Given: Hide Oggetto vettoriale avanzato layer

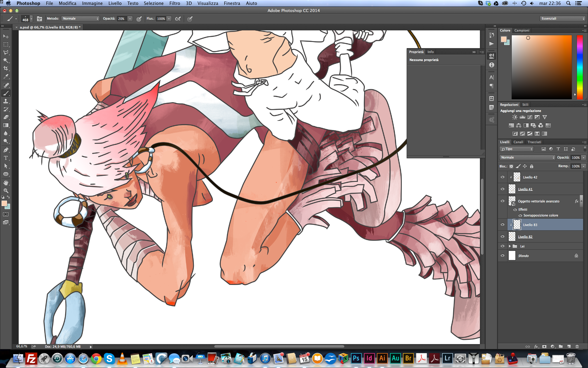Looking at the screenshot, I should 503,201.
